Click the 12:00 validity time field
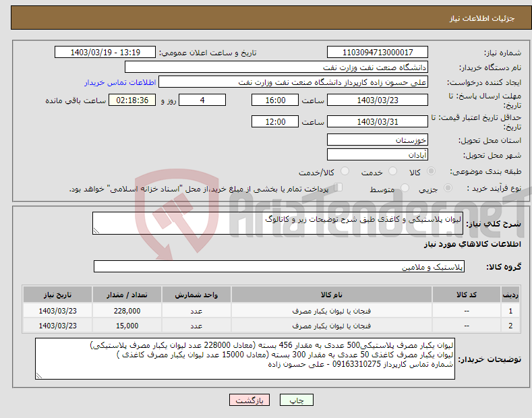The image size is (532, 418). 275,121
